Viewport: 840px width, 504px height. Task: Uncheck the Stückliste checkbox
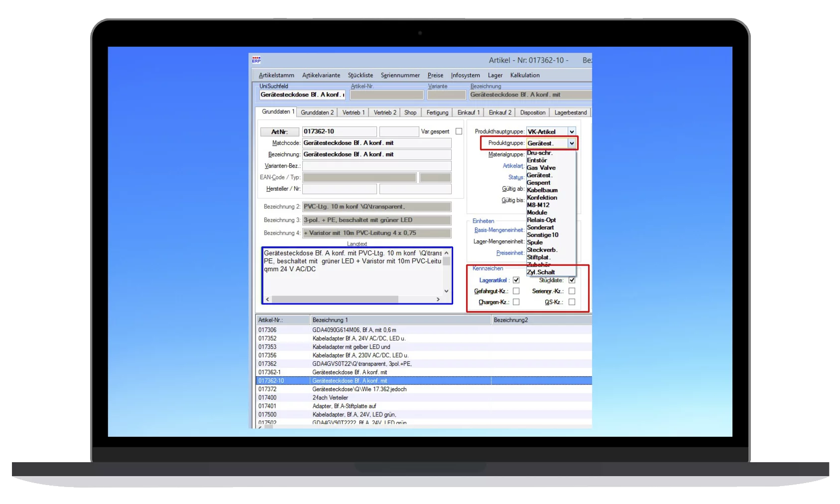572,280
